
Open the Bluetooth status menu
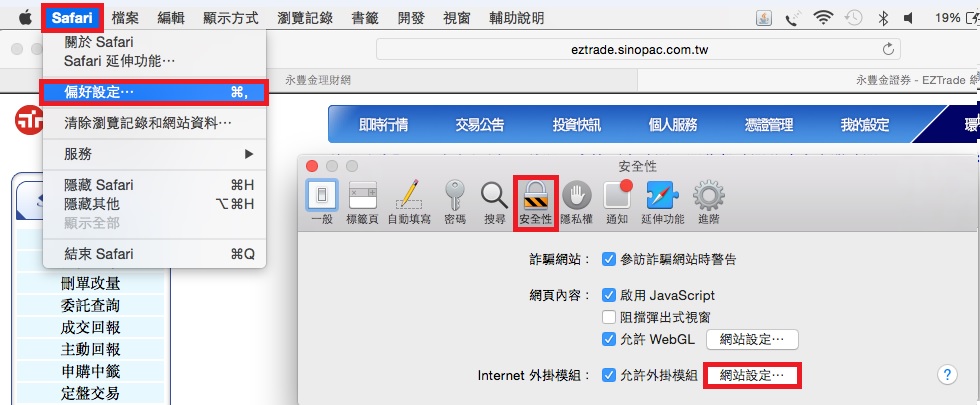point(883,18)
